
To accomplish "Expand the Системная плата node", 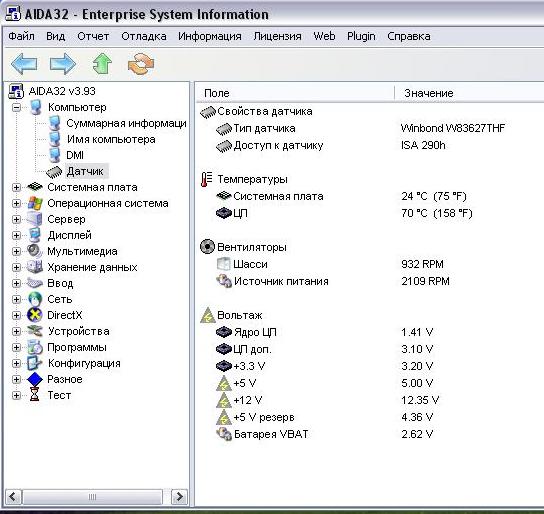I will tap(16, 187).
